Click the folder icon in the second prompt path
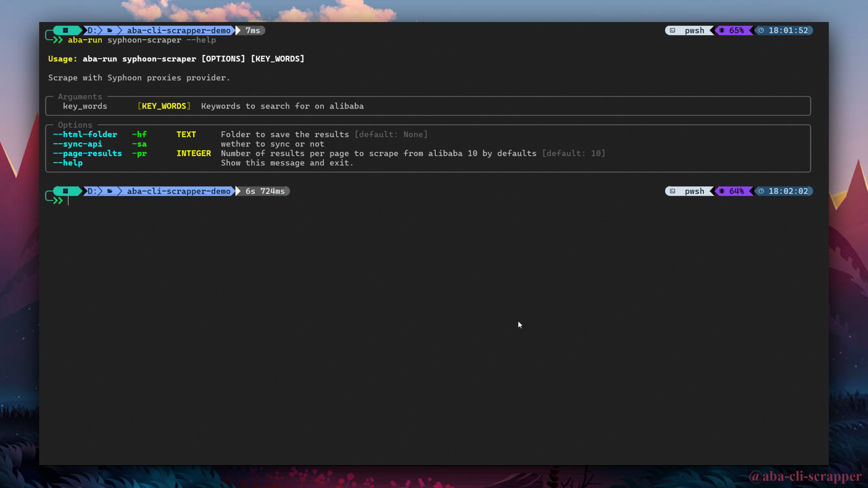 click(x=110, y=191)
